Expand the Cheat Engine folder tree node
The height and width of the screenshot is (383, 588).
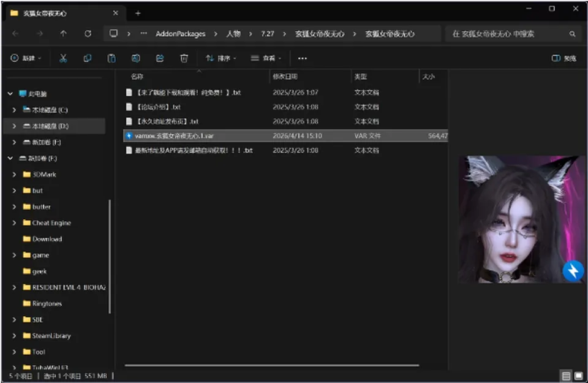pyautogui.click(x=14, y=223)
